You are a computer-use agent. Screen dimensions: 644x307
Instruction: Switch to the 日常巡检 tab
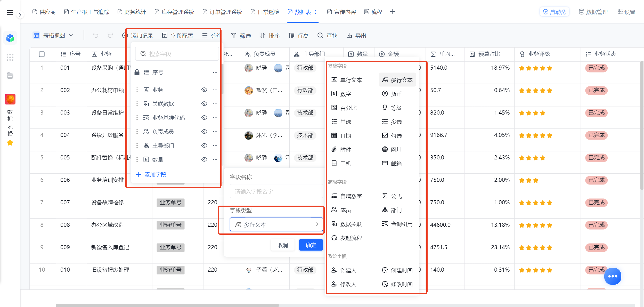(x=265, y=12)
